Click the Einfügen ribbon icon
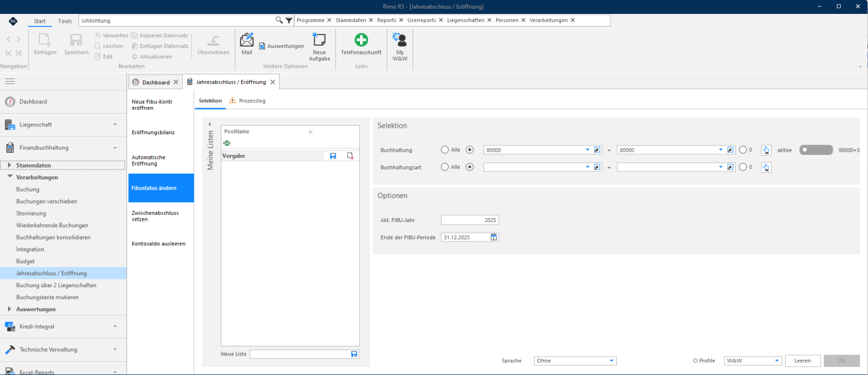868x375 pixels. pyautogui.click(x=45, y=40)
